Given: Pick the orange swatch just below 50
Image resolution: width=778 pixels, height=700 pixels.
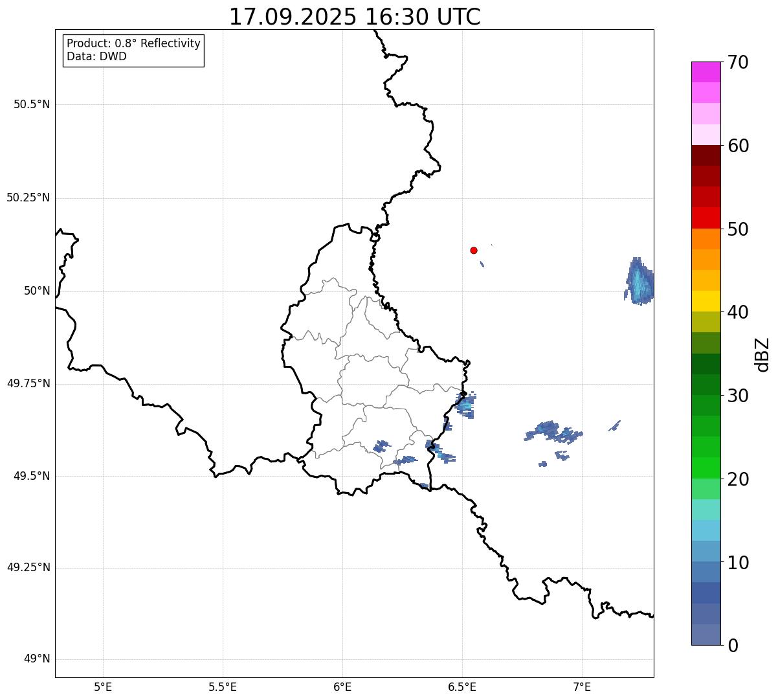Looking at the screenshot, I should click(x=706, y=239).
